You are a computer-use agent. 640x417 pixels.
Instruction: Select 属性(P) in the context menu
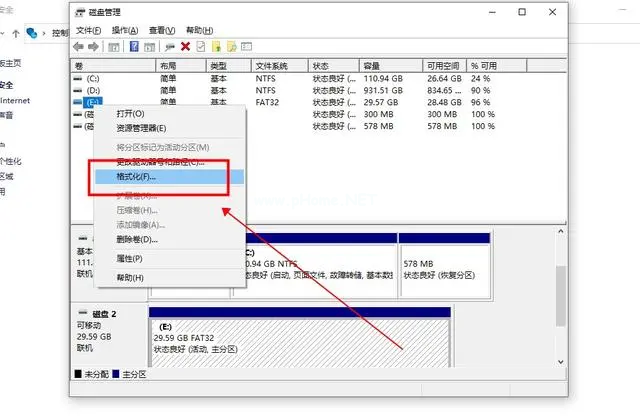point(129,258)
